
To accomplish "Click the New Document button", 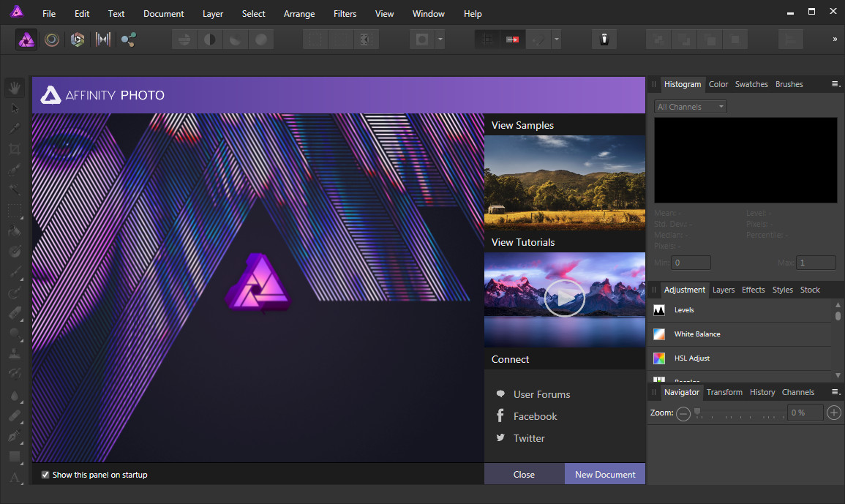I will point(604,474).
